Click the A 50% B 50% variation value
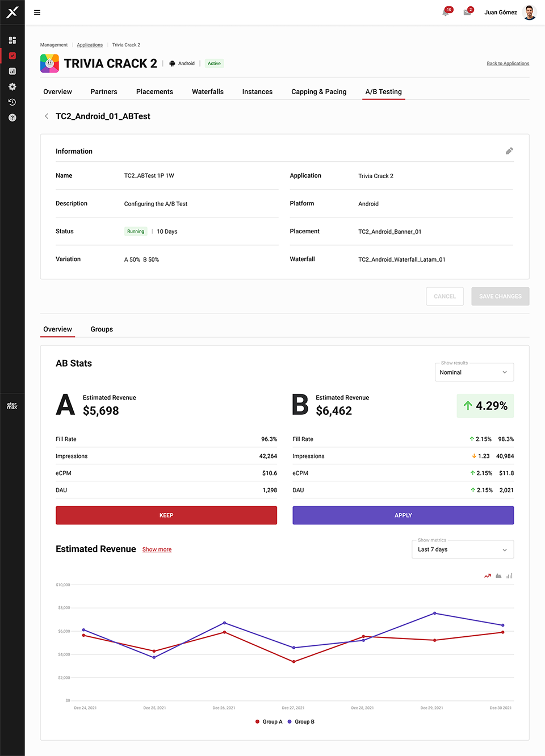 (141, 259)
